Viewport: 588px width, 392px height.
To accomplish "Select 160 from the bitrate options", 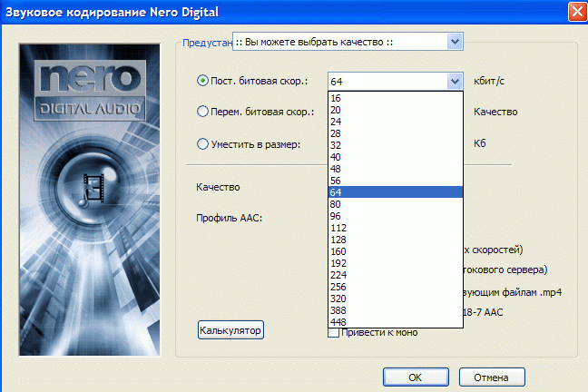I will tap(396, 251).
